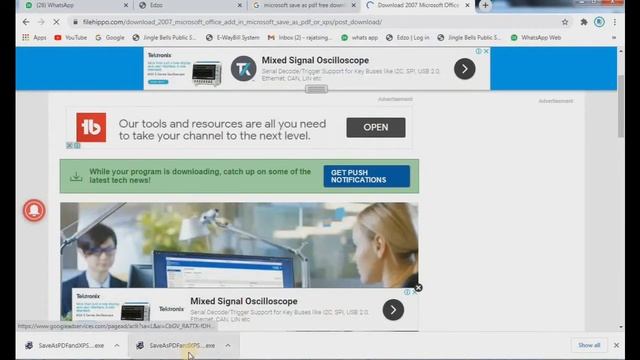Click Mixed Signal Oscilloscope overlay ad title
Screen dimensions: 640x360
[244, 301]
